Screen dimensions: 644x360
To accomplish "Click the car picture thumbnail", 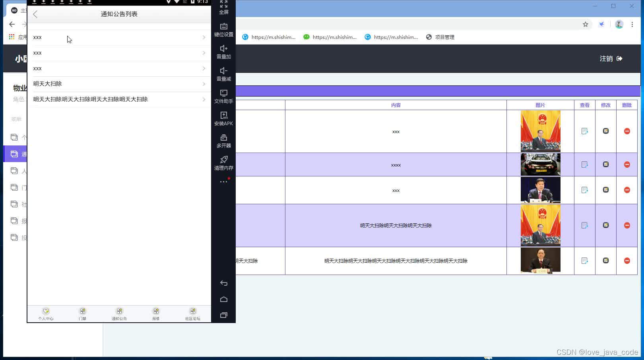I will coord(541,165).
